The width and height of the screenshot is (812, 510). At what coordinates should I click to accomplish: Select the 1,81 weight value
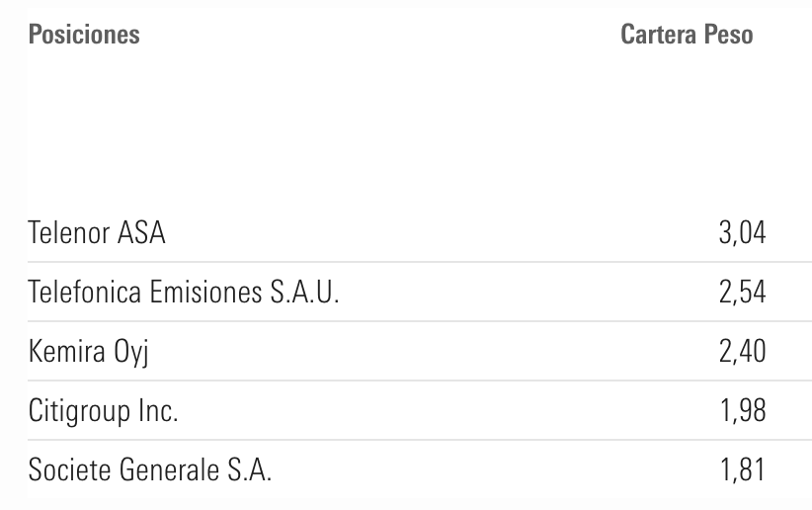(742, 470)
